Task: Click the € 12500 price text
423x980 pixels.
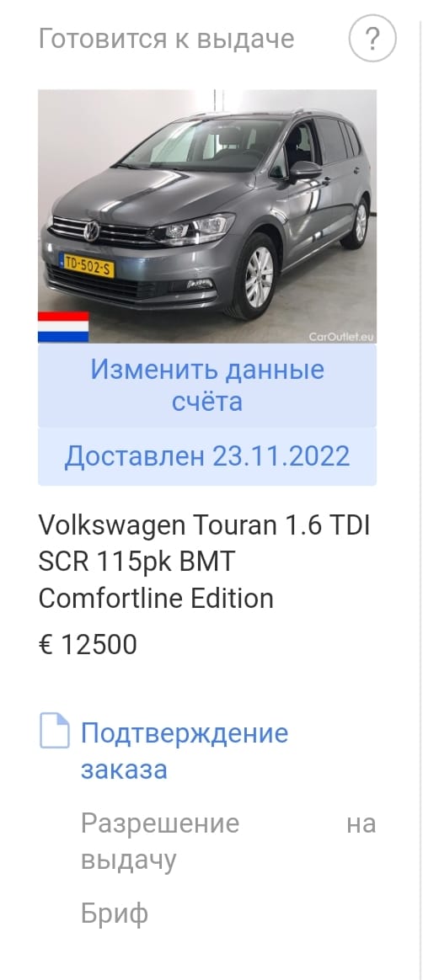Action: click(x=88, y=644)
